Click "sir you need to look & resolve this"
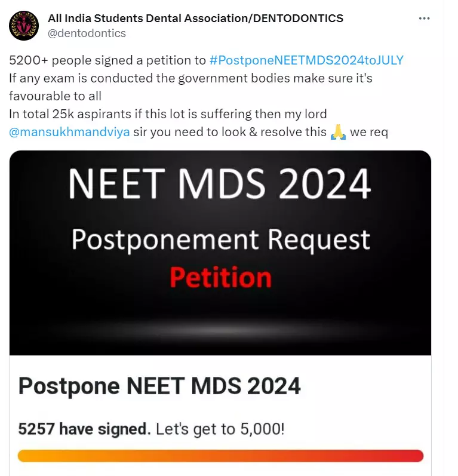 238,131
